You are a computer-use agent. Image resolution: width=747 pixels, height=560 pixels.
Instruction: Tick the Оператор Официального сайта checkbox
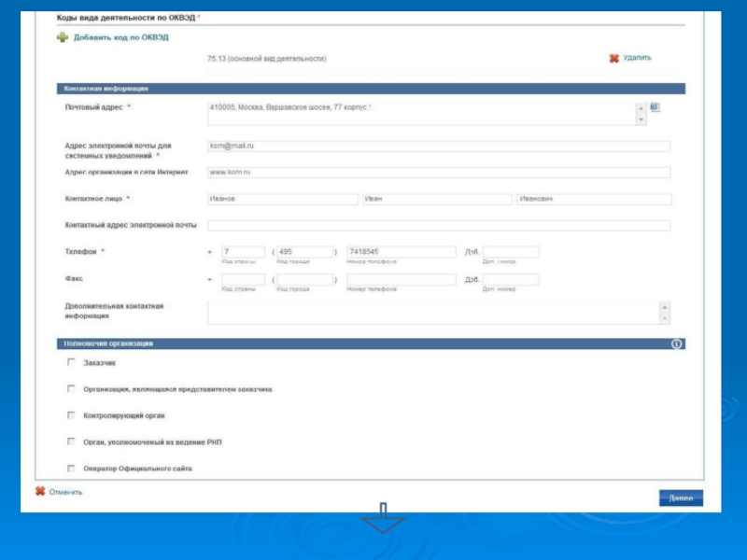point(70,468)
